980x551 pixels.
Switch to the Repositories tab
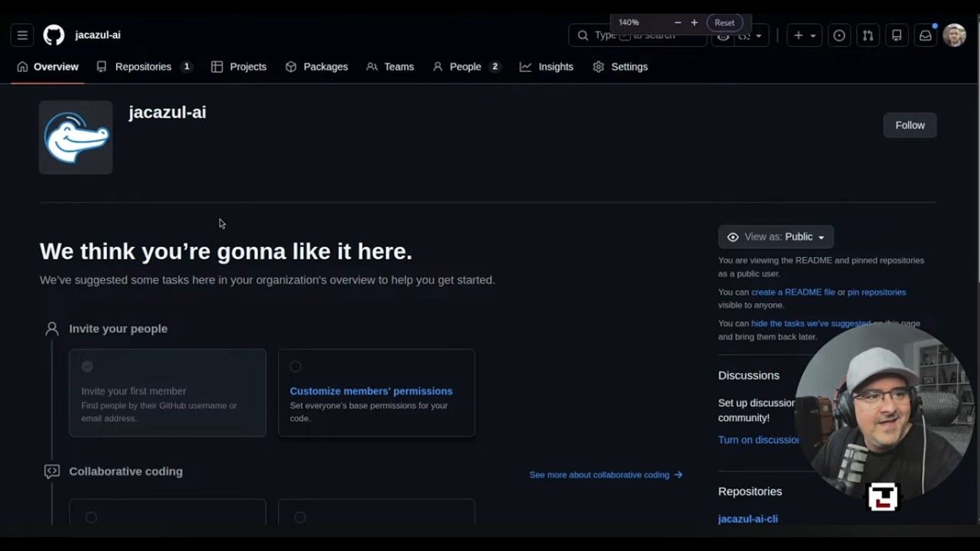(144, 67)
